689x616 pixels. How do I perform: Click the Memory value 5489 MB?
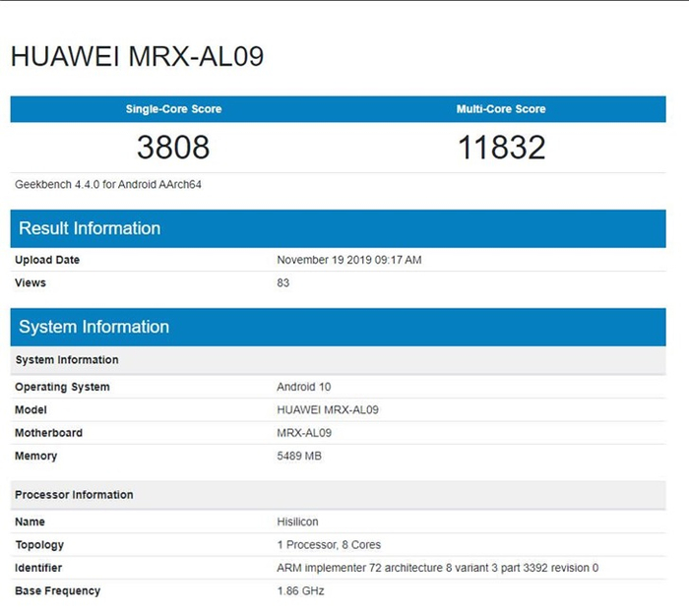299,456
